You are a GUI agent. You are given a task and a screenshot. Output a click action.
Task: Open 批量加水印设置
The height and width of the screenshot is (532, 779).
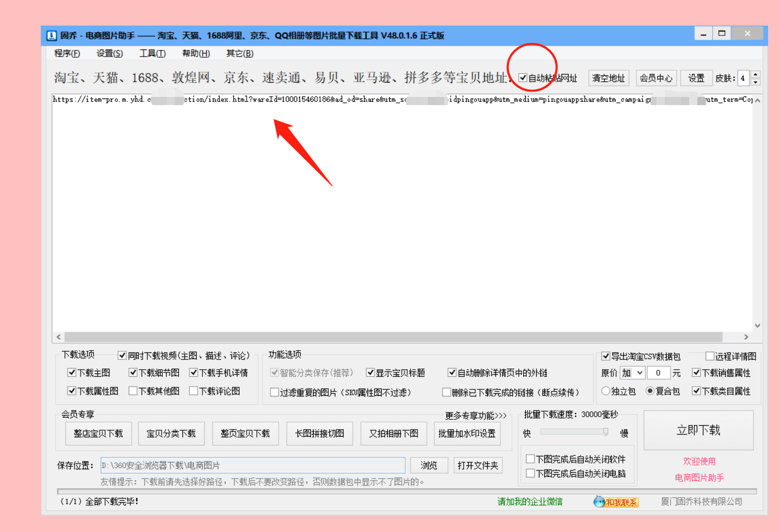(x=467, y=433)
